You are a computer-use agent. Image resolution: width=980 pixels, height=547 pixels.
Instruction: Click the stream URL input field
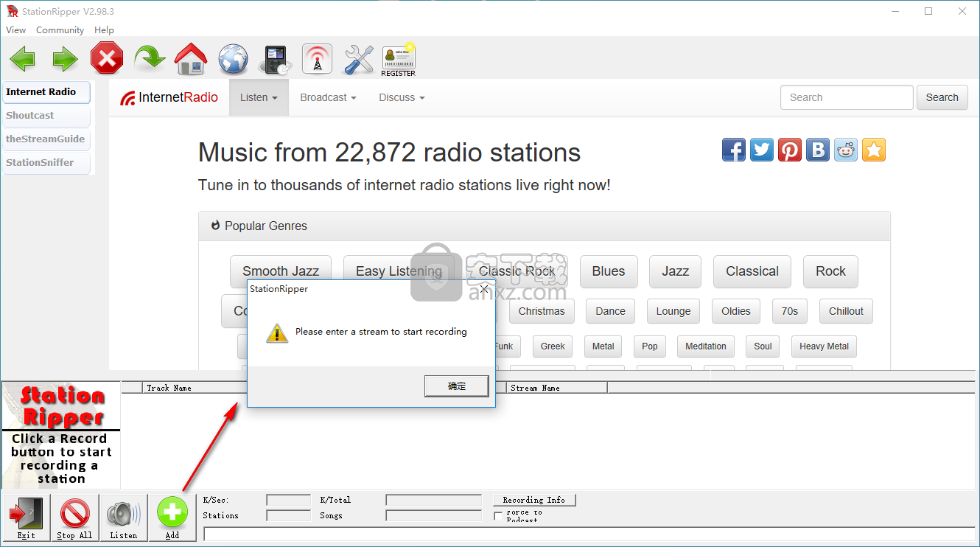click(x=589, y=534)
